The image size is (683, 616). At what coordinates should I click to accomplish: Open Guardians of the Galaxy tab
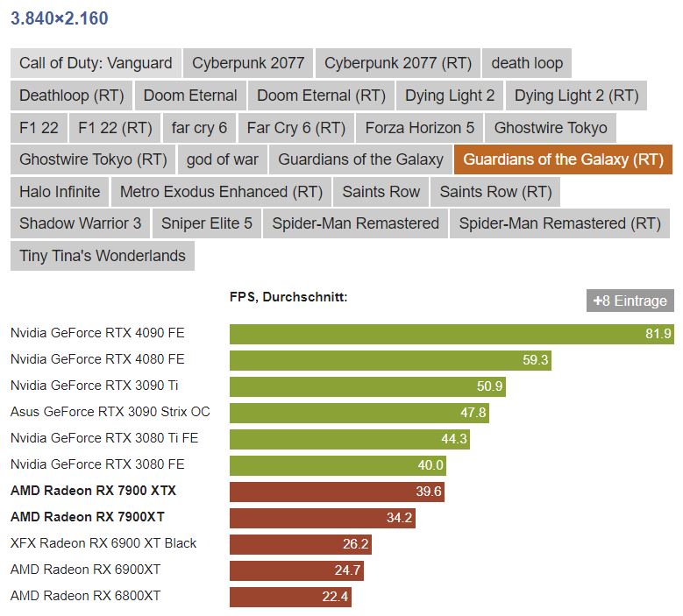pos(360,159)
